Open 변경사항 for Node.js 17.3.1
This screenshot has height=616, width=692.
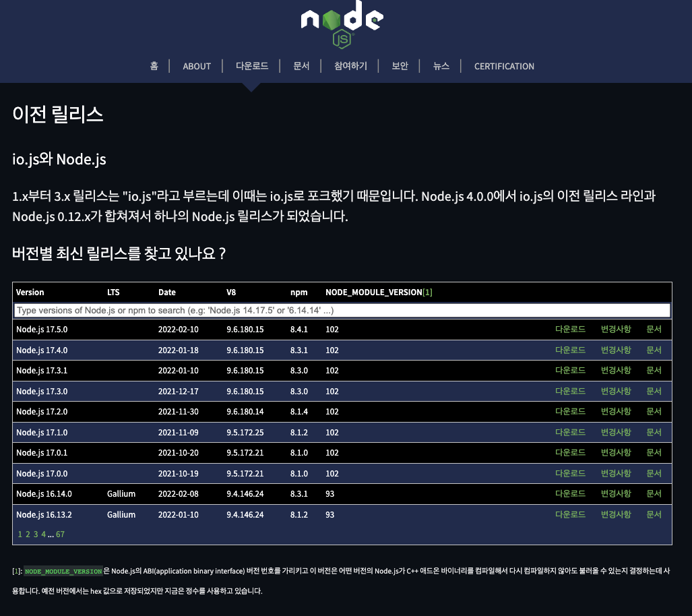pos(616,371)
